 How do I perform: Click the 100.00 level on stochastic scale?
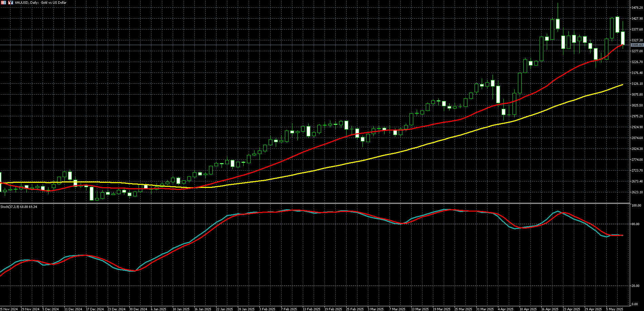point(637,206)
